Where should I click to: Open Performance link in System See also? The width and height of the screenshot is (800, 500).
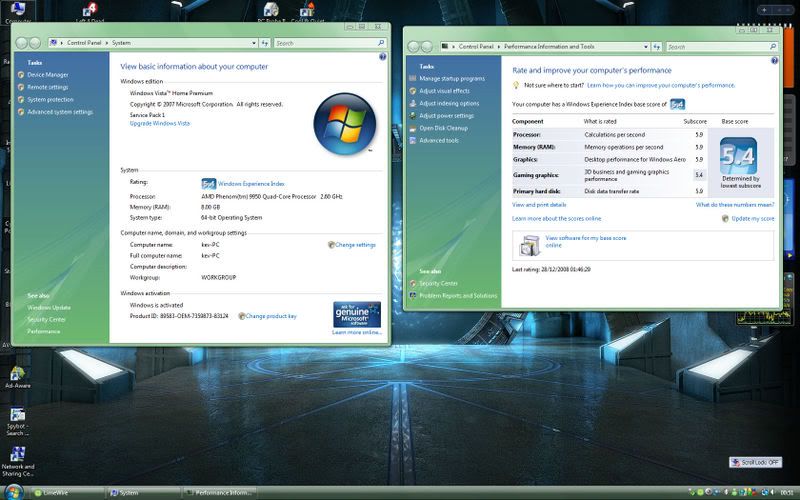[43, 332]
